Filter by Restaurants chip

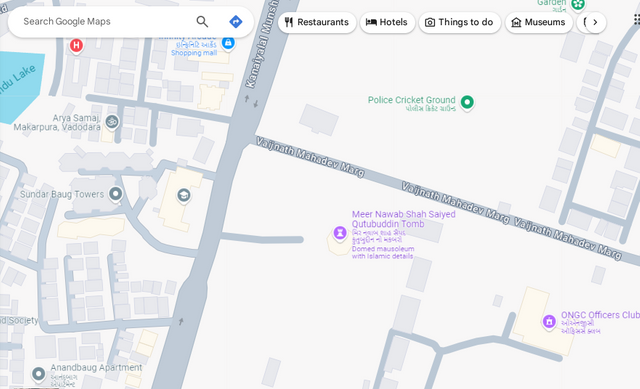[317, 22]
